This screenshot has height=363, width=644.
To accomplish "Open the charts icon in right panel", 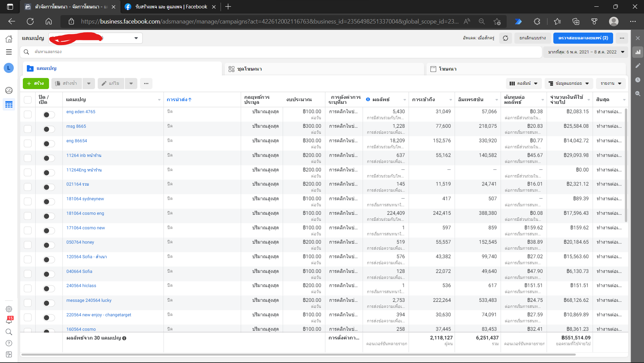I will (638, 52).
